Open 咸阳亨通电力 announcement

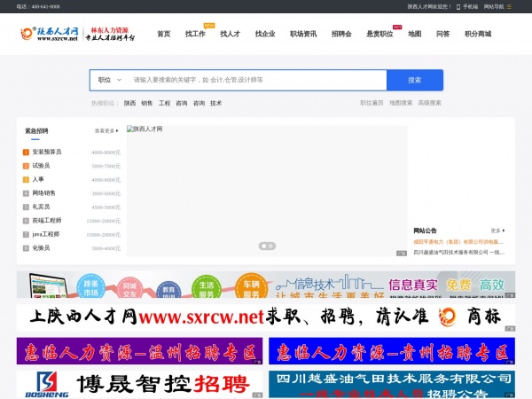(x=458, y=242)
